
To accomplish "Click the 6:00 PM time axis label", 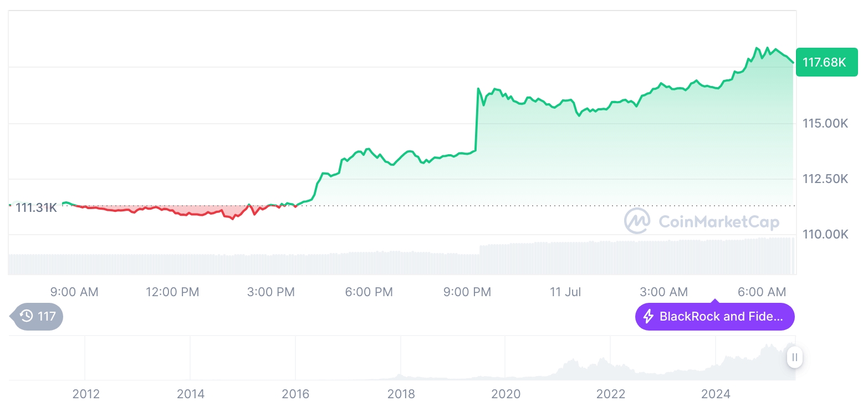I will (x=369, y=292).
